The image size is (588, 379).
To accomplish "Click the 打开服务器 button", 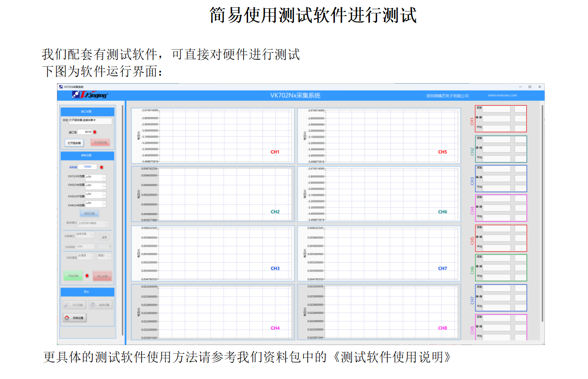I will (74, 143).
